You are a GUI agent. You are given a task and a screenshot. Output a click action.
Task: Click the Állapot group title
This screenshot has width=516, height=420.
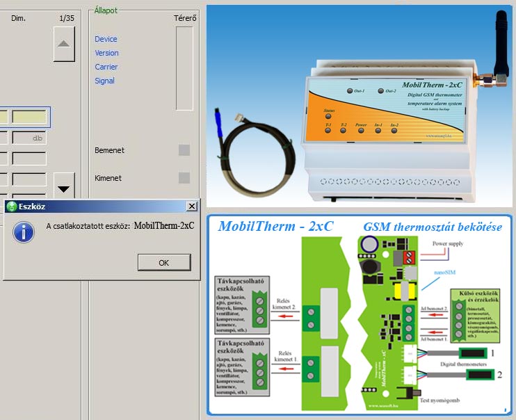[106, 10]
